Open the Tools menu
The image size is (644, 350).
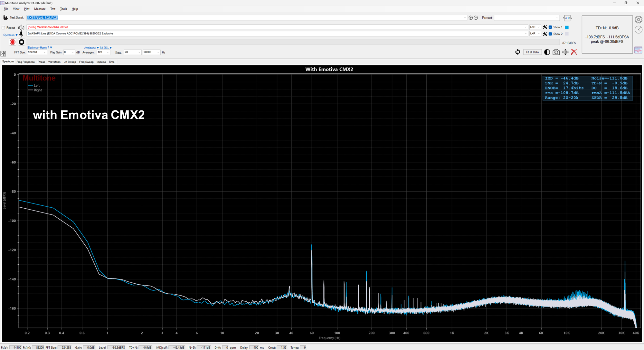pyautogui.click(x=63, y=9)
